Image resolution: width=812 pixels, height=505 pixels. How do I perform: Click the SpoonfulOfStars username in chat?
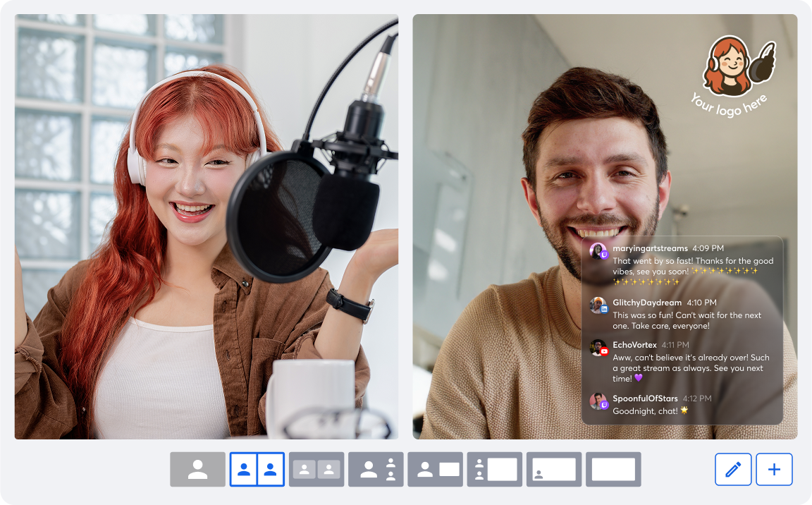(x=645, y=398)
